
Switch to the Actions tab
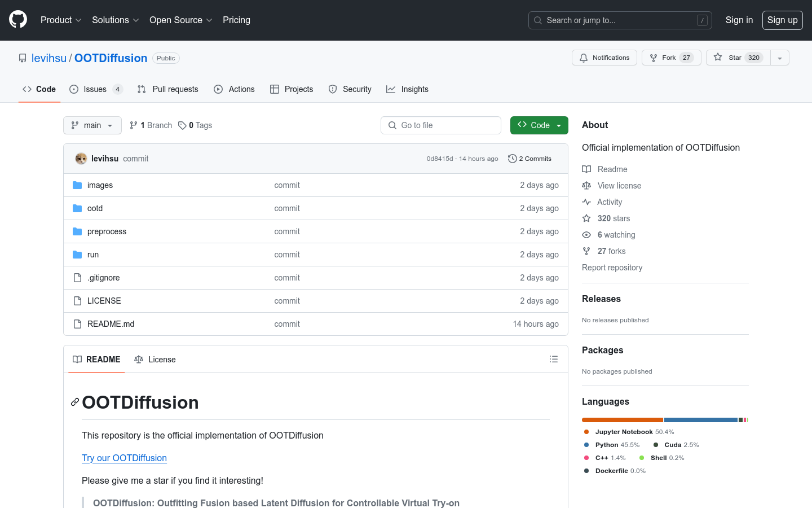(x=234, y=89)
